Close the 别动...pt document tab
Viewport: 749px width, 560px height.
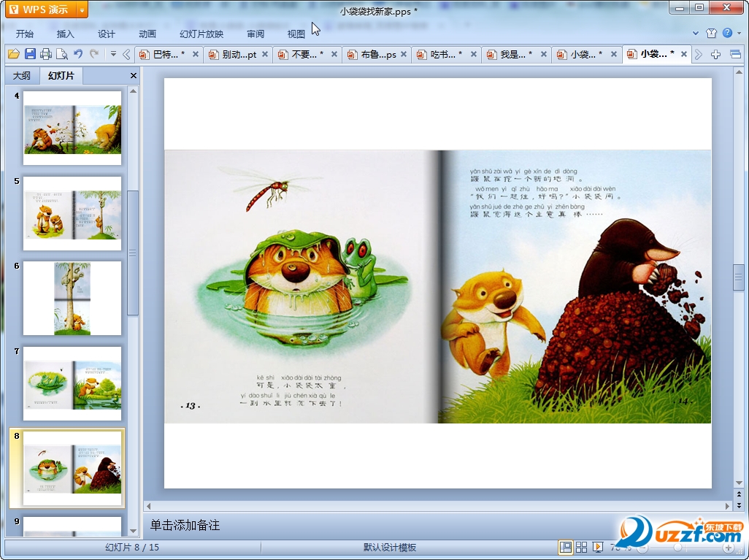265,55
